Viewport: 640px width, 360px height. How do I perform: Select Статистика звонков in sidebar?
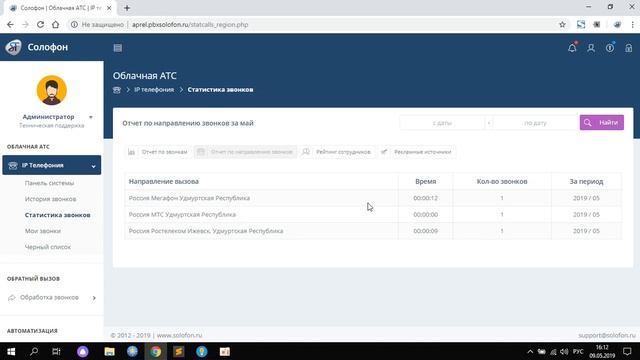tap(58, 215)
